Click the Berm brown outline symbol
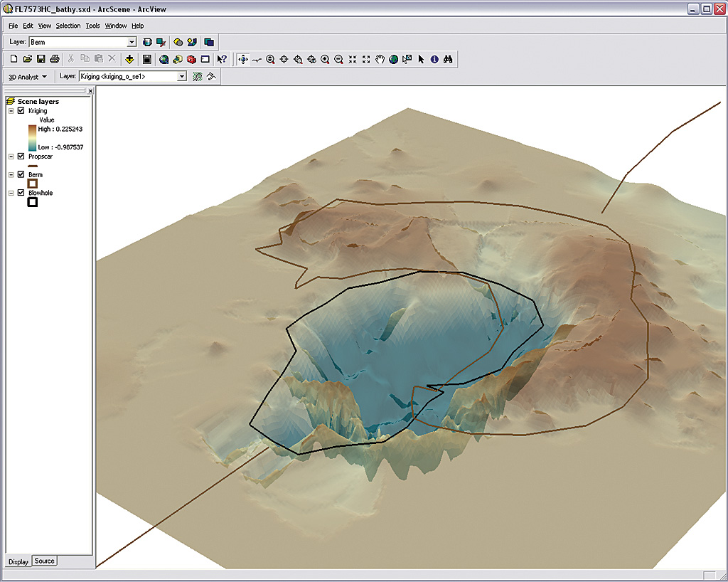The image size is (728, 582). pos(32,184)
